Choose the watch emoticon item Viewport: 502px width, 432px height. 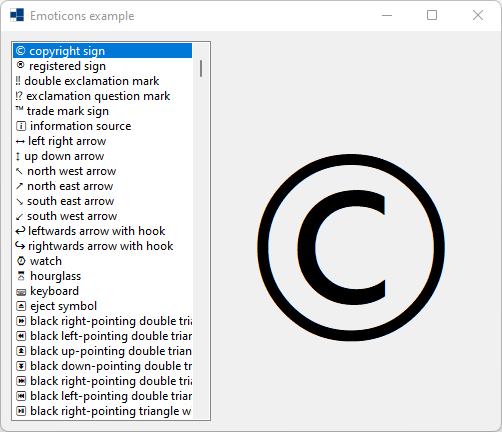point(102,261)
